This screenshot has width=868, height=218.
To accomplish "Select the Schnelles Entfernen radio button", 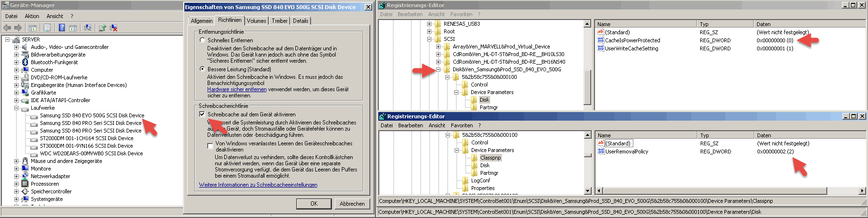I will click(202, 40).
